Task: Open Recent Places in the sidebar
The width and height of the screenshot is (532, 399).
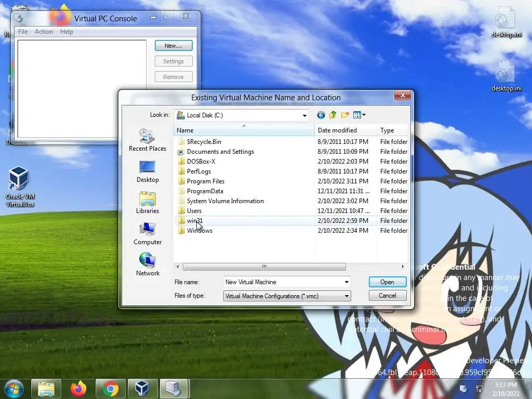Action: click(x=148, y=140)
